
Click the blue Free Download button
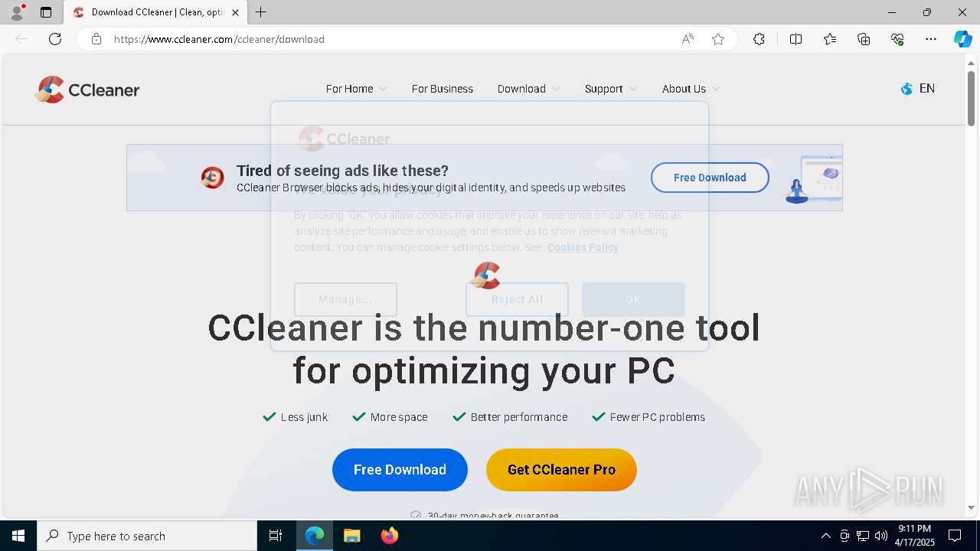400,470
